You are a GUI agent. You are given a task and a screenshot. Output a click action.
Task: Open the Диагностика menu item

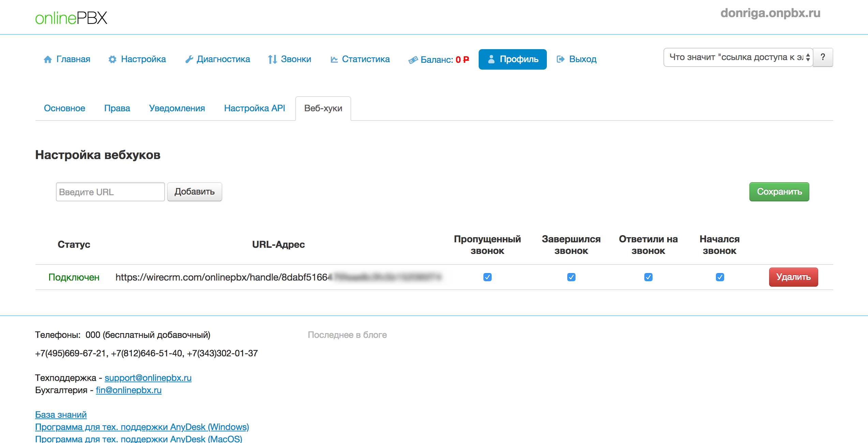click(x=218, y=59)
